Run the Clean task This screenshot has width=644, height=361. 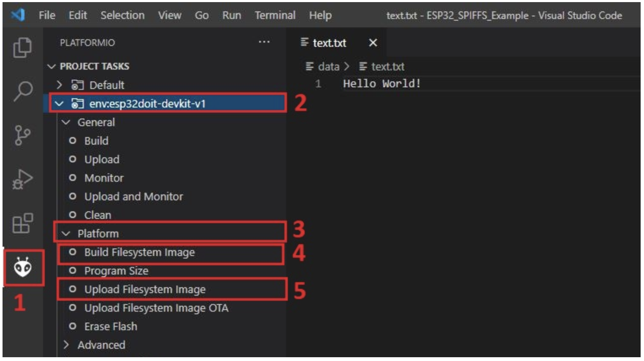[97, 215]
